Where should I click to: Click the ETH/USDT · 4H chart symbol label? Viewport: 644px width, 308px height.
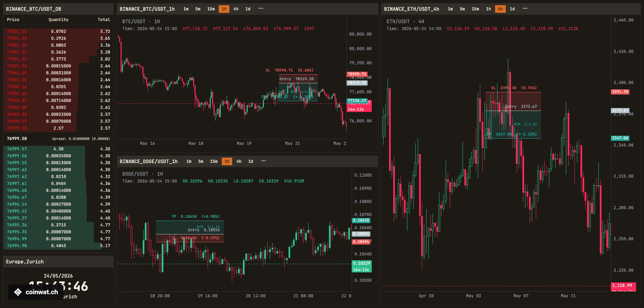405,21
